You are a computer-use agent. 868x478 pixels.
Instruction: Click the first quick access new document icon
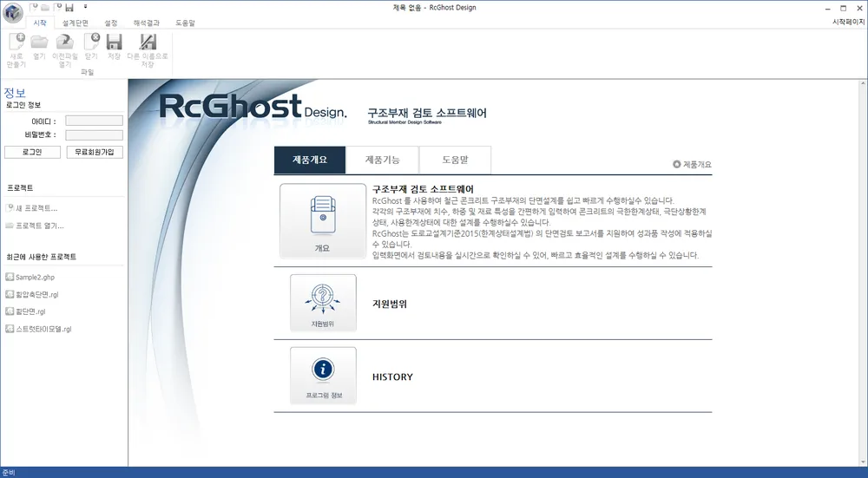(33, 7)
